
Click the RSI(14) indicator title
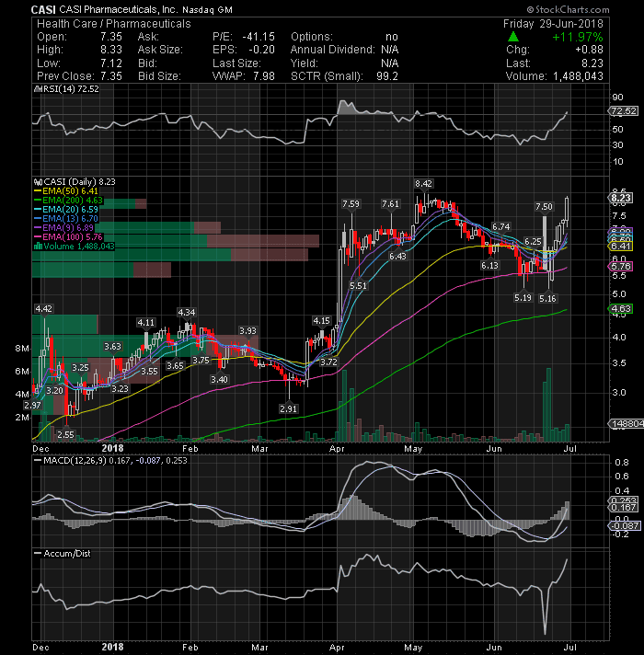point(67,89)
